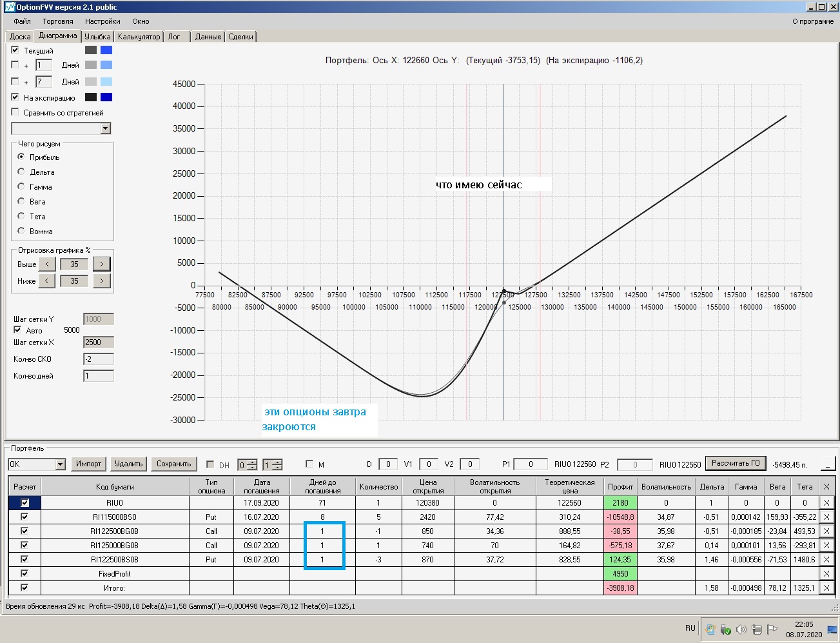Select the Вега radio button
The width and height of the screenshot is (840, 643).
[x=21, y=201]
